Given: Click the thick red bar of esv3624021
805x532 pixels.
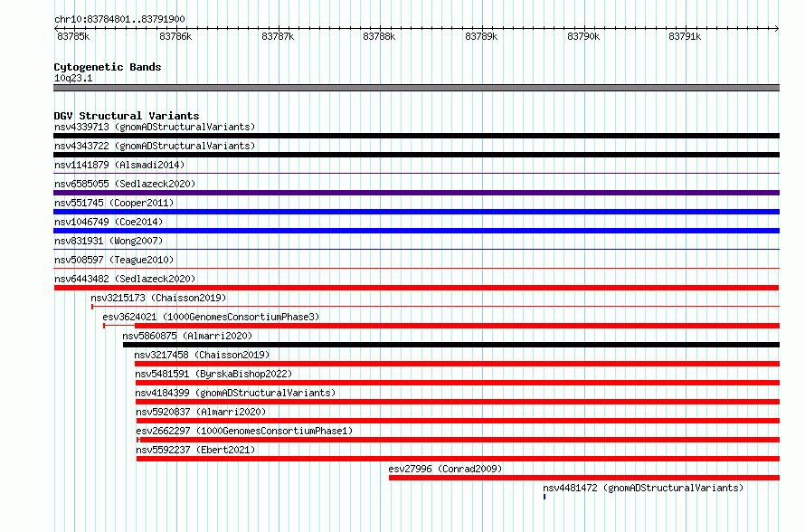Looking at the screenshot, I should click(457, 326).
